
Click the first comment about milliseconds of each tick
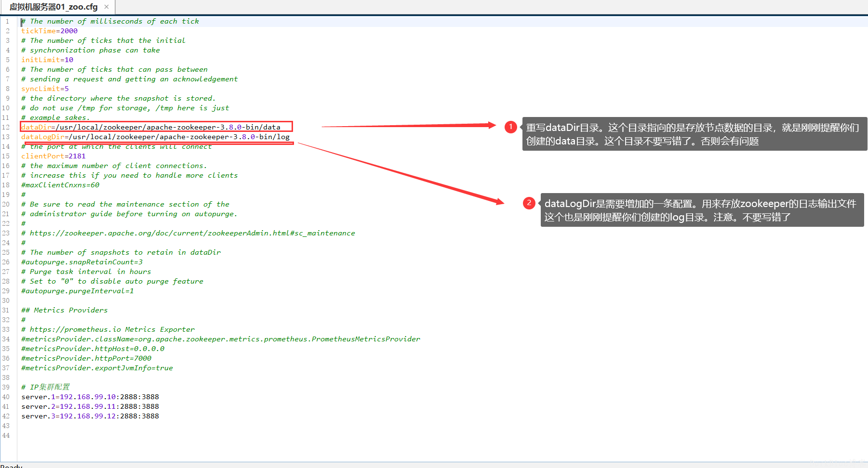pos(110,21)
